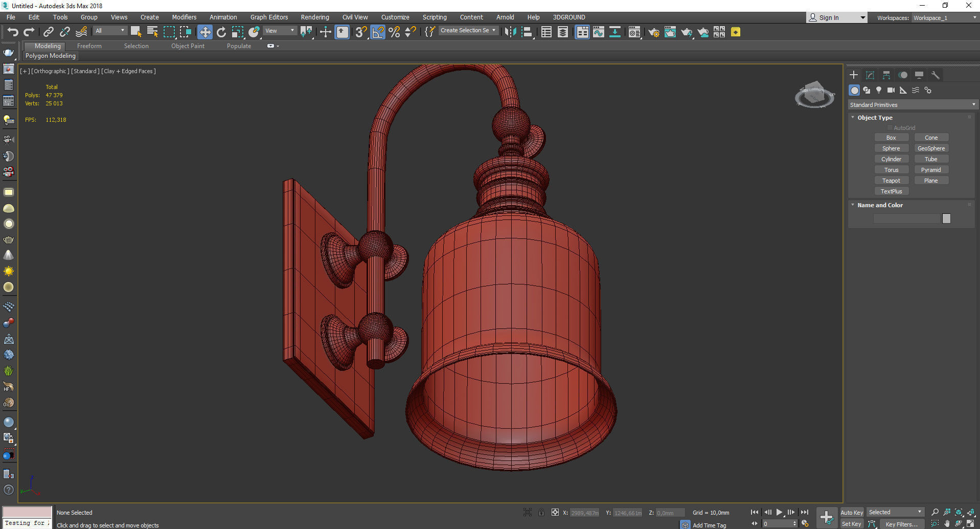Open the Schematic View icon
This screenshot has height=529, width=980.
click(x=615, y=32)
